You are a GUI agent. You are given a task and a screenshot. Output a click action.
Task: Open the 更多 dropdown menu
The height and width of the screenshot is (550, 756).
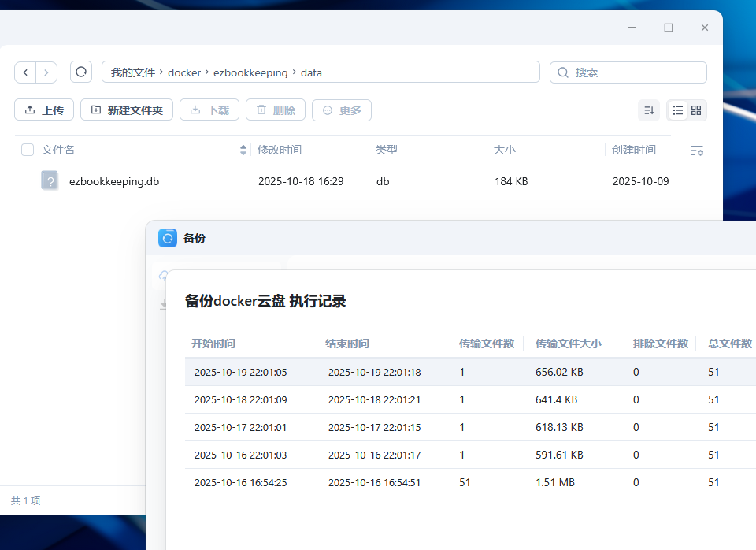(341, 110)
